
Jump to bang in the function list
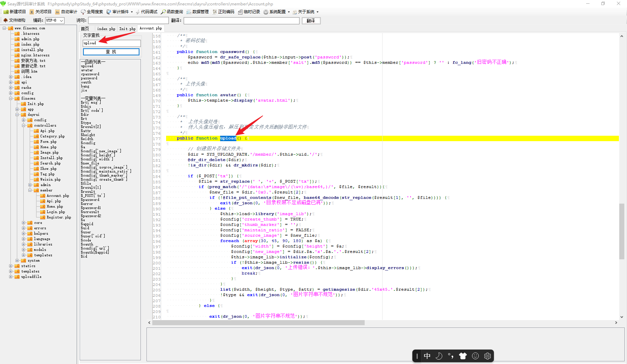click(x=85, y=86)
